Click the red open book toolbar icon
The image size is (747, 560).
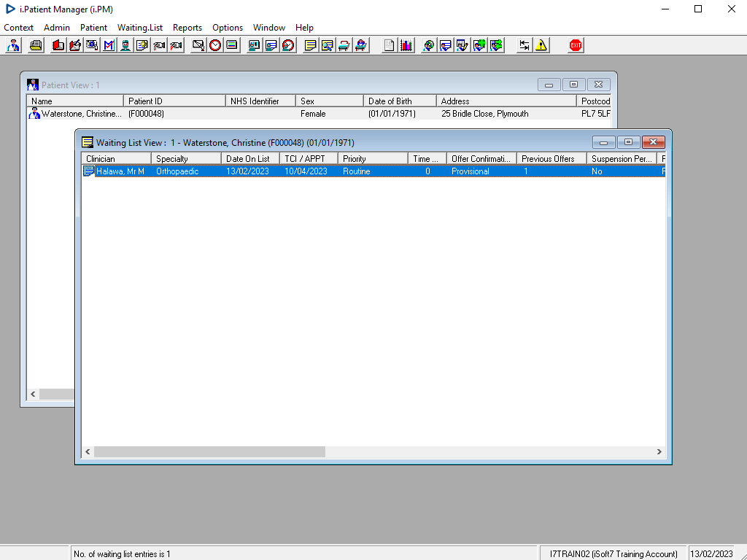[58, 45]
